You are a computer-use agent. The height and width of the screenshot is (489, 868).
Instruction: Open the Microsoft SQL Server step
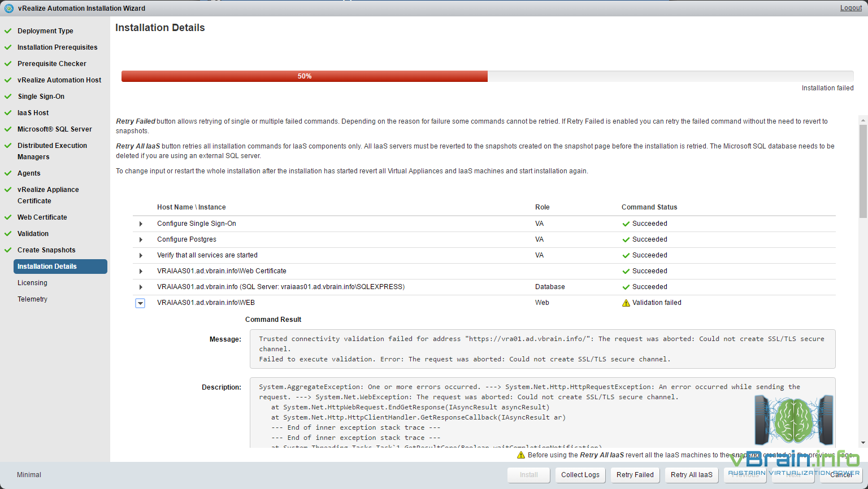[x=54, y=129]
